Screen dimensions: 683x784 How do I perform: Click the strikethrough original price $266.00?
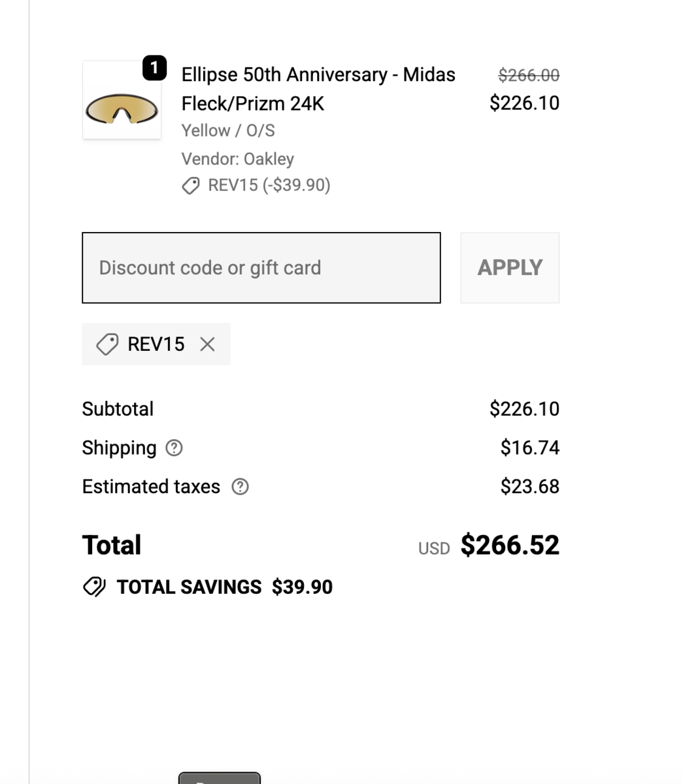coord(529,74)
